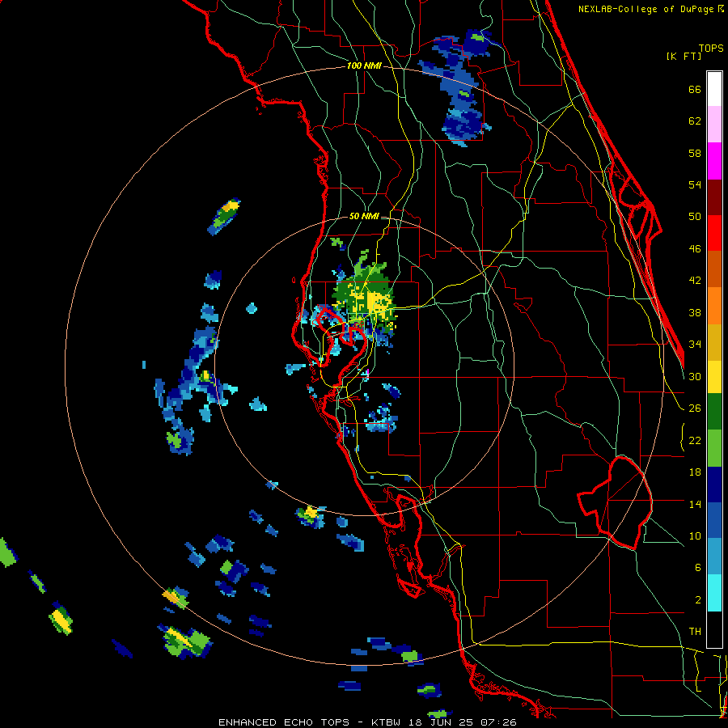Select the black TH legend swatch
The image size is (728, 728).
(714, 629)
